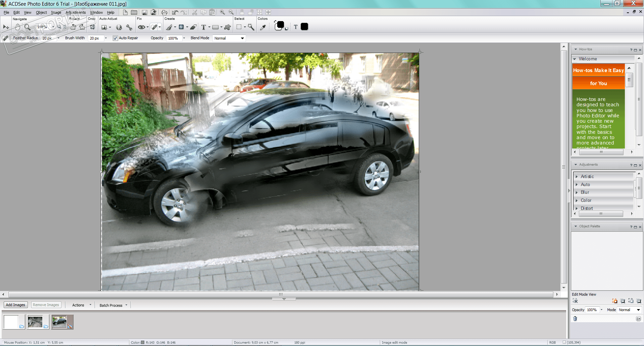
Task: Click the Auto Adjust color balance icon
Action: [x=119, y=27]
